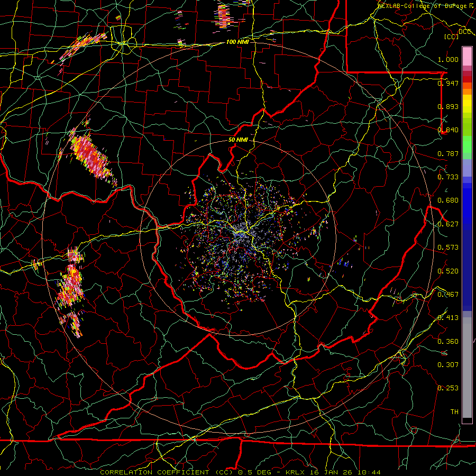The height and width of the screenshot is (476, 476).
Task: Click the 0.413 scale value
Action: coord(448,318)
